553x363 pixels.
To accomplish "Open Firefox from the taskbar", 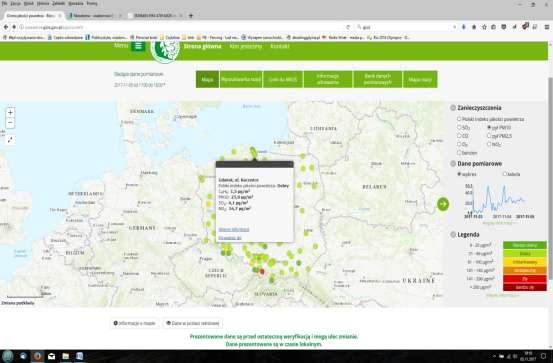I will tap(37, 356).
